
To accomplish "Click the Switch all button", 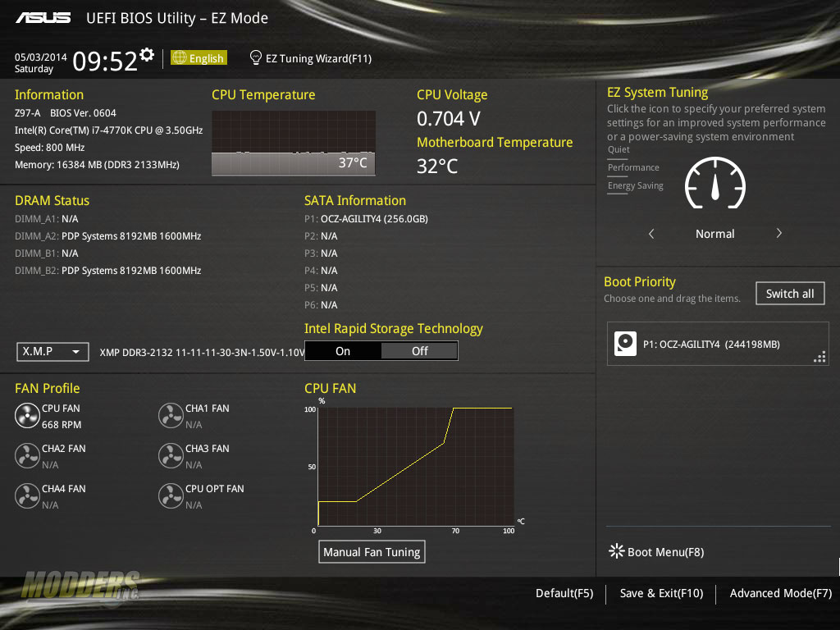I will click(790, 294).
